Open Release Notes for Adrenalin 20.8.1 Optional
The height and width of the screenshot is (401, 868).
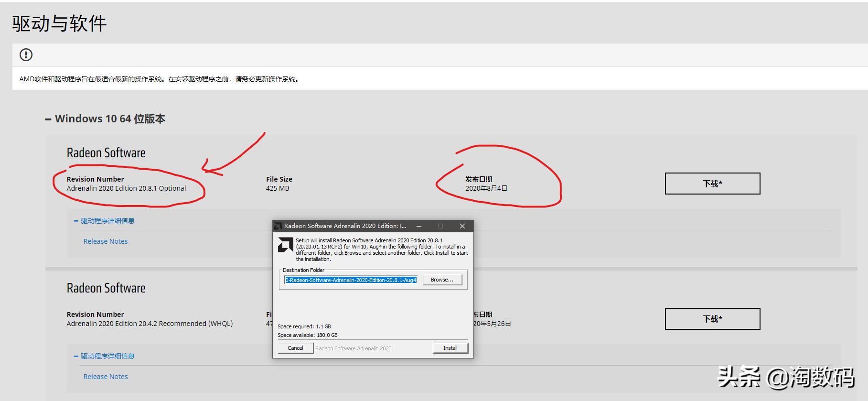(x=106, y=241)
